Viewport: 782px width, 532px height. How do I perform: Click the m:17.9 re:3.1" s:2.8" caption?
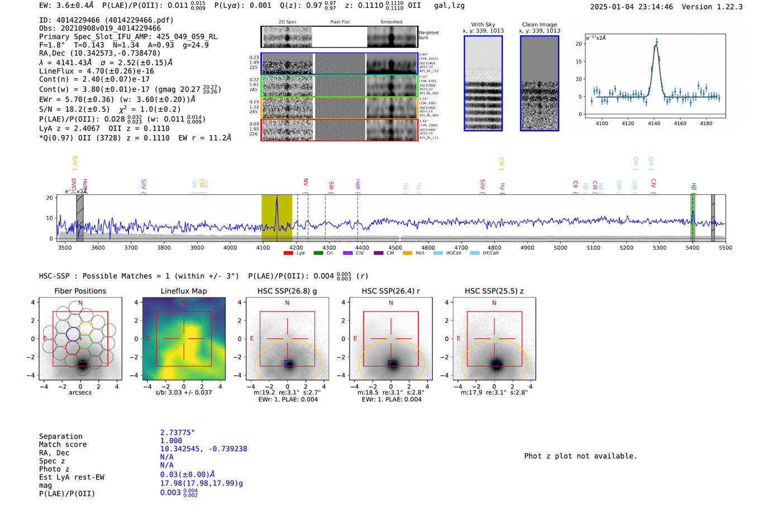pyautogui.click(x=494, y=392)
